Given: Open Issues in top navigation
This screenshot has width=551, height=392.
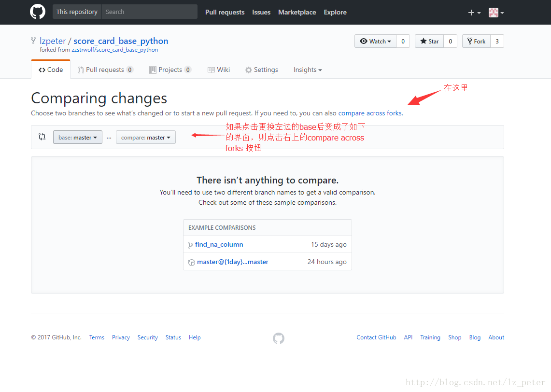Looking at the screenshot, I should 261,12.
